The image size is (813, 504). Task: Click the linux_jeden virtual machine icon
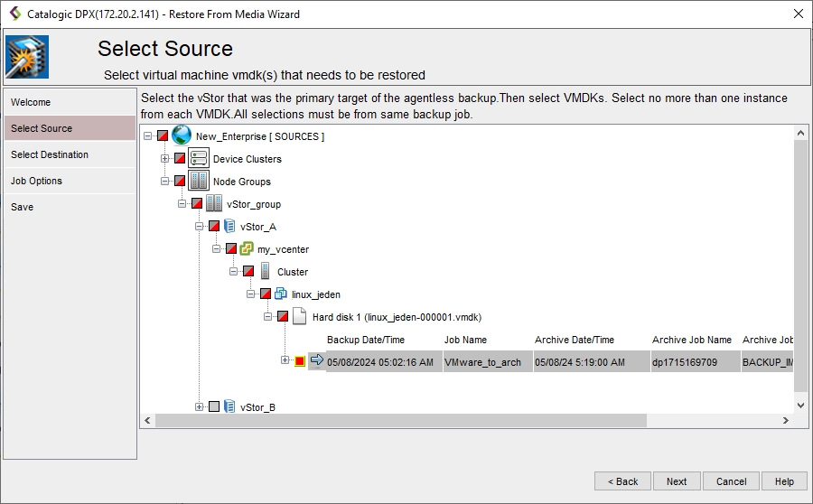coord(280,294)
